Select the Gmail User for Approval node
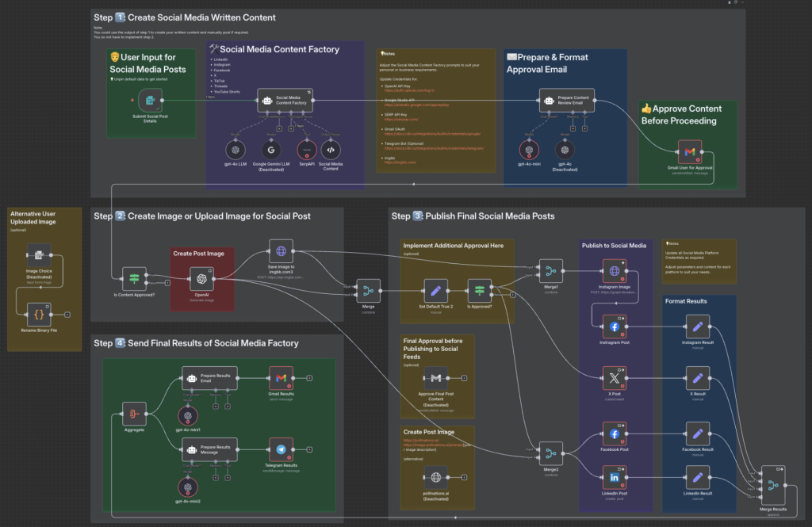This screenshot has height=527, width=812. pyautogui.click(x=689, y=151)
